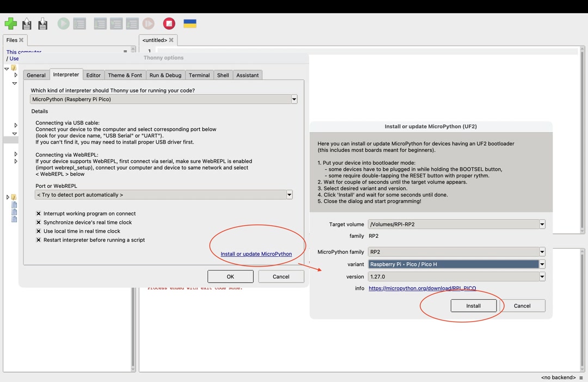Click the no backend status text
588x382 pixels.
coord(558,378)
